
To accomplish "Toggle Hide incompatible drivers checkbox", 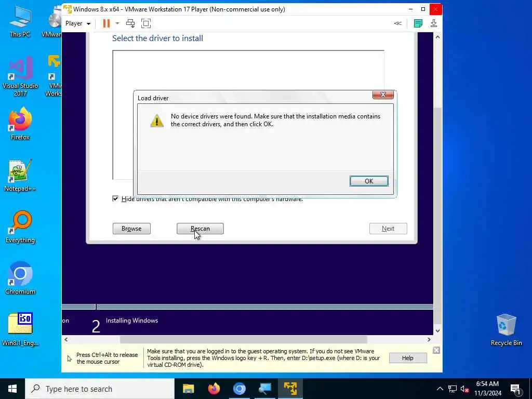I will pos(115,198).
